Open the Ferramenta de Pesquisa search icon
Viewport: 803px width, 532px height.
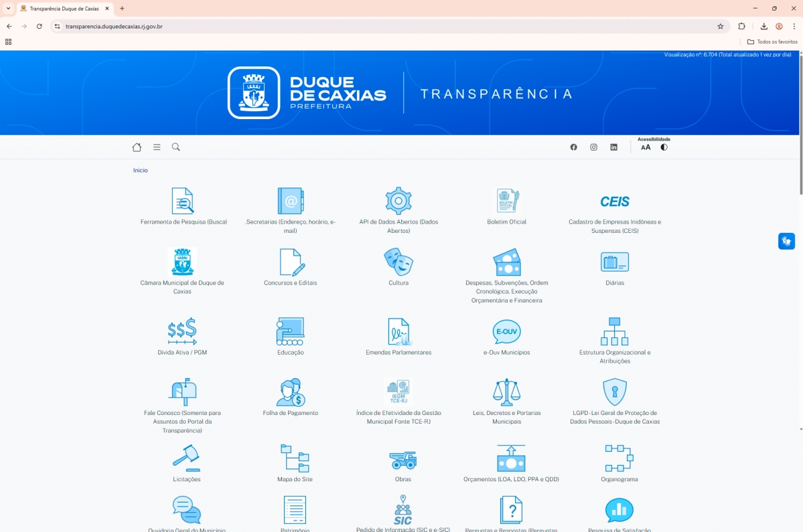coord(183,201)
